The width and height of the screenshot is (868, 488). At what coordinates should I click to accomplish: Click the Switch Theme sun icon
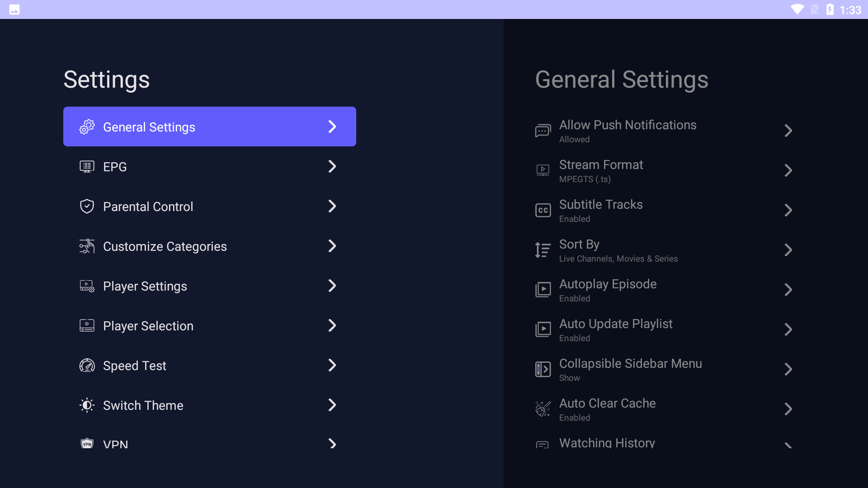coord(87,405)
